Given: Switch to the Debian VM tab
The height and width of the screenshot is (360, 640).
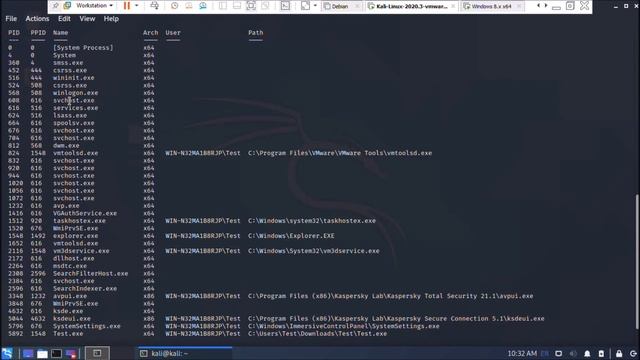Looking at the screenshot, I should (340, 6).
